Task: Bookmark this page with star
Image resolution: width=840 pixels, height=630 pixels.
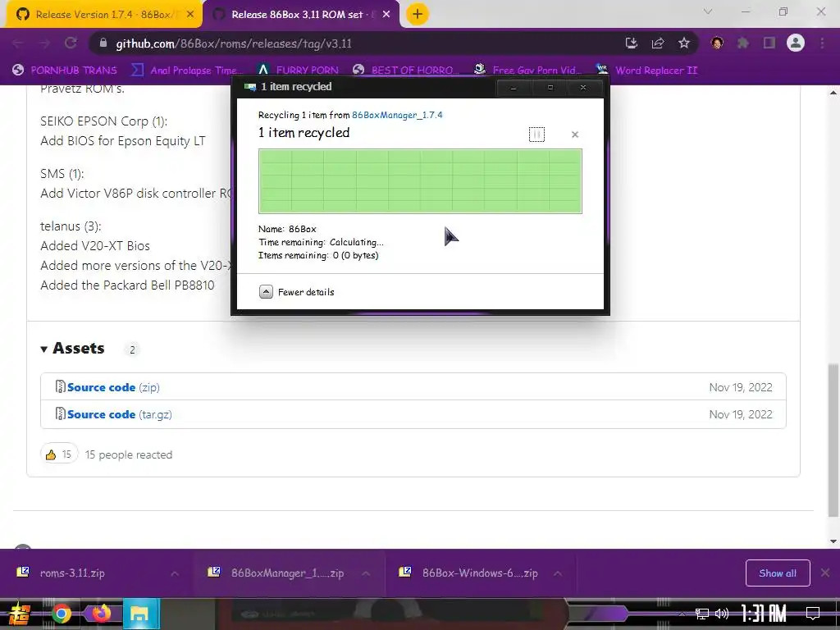Action: pyautogui.click(x=684, y=43)
